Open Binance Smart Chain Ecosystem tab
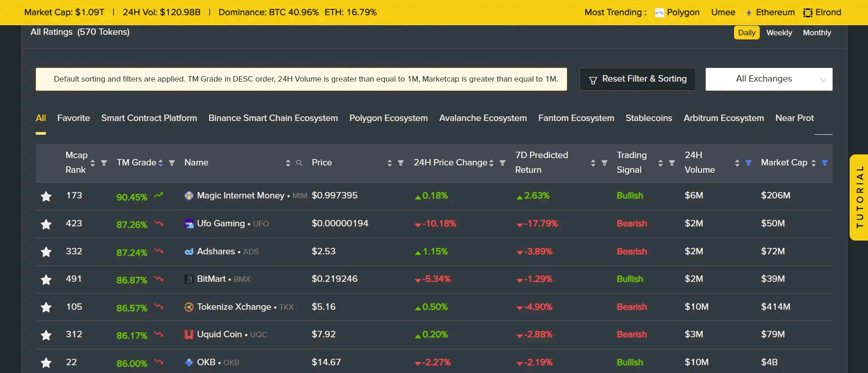 point(273,118)
